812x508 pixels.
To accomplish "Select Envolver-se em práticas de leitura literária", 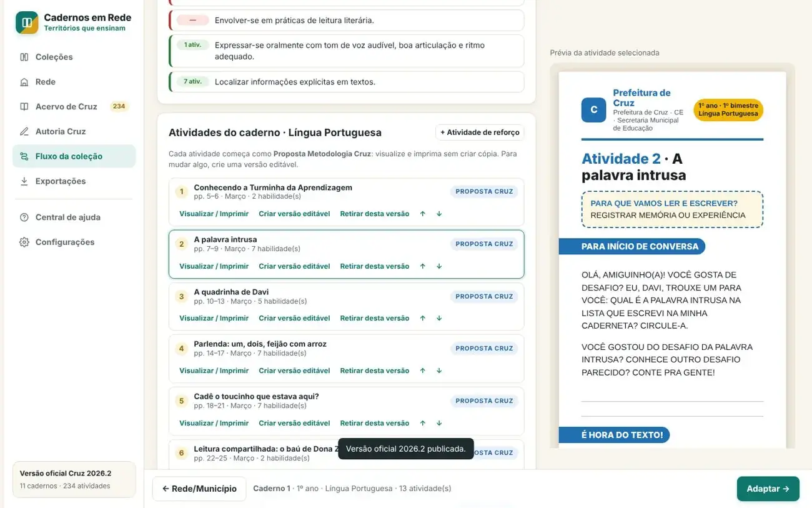I will 346,20.
